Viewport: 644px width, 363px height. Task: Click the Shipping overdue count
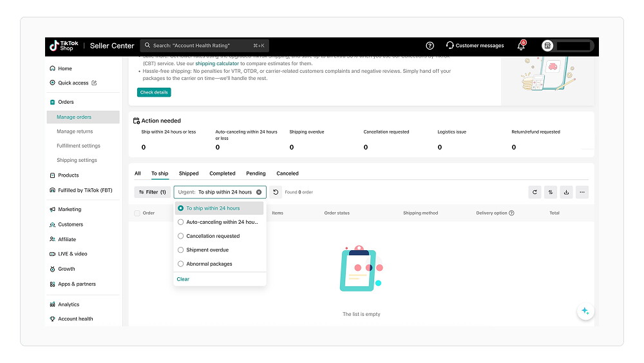[x=292, y=147]
